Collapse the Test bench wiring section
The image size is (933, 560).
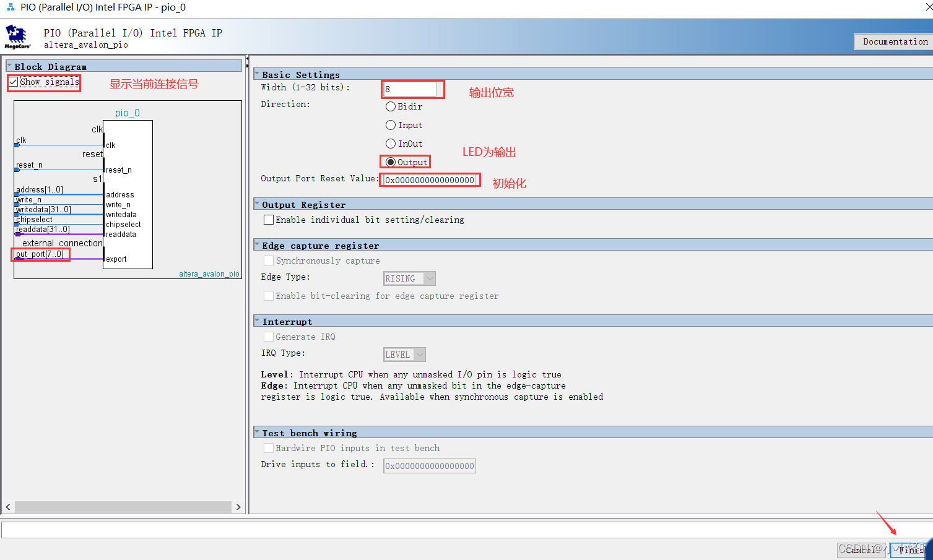point(257,432)
